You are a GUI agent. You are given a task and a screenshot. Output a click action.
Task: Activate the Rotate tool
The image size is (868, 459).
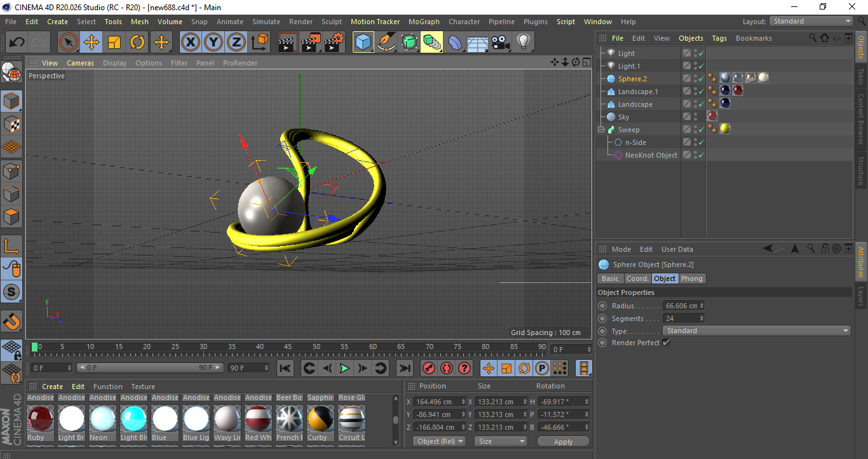[x=137, y=43]
